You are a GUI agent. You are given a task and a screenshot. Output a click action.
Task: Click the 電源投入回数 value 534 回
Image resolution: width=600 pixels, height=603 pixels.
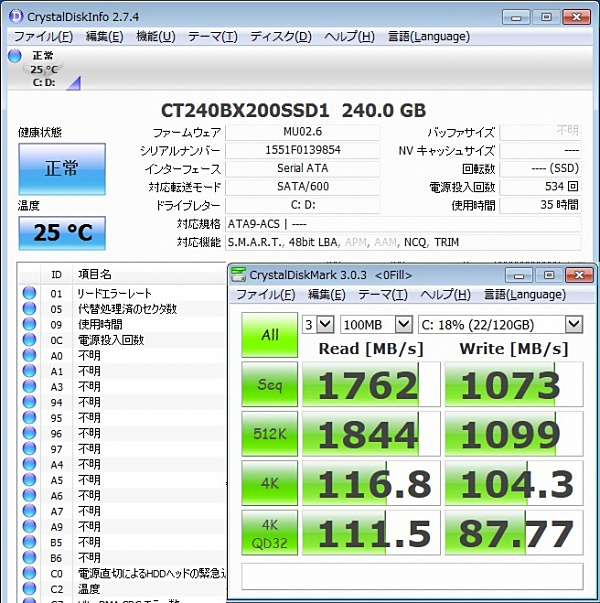coord(540,187)
